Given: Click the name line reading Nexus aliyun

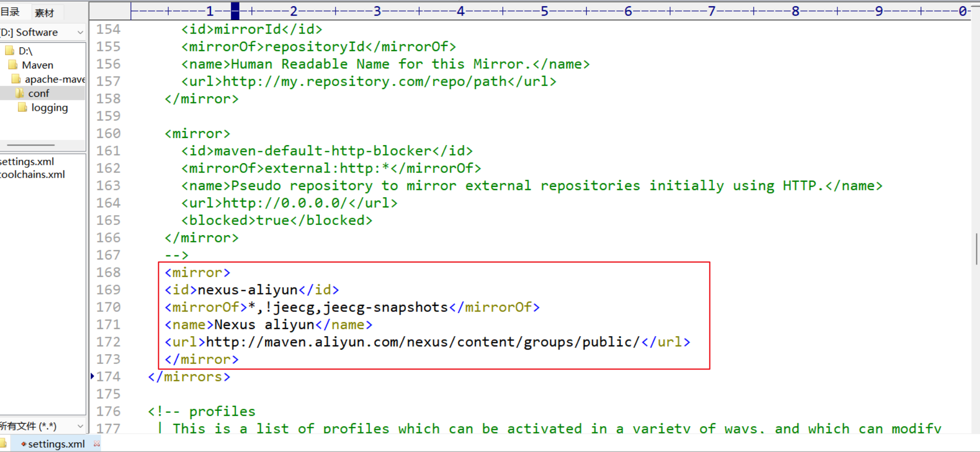Looking at the screenshot, I should click(x=268, y=325).
